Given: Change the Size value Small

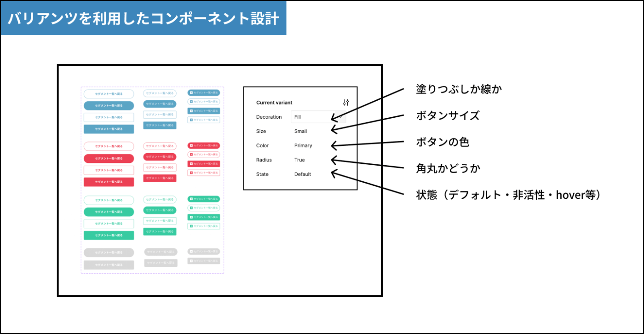Looking at the screenshot, I should (x=300, y=131).
